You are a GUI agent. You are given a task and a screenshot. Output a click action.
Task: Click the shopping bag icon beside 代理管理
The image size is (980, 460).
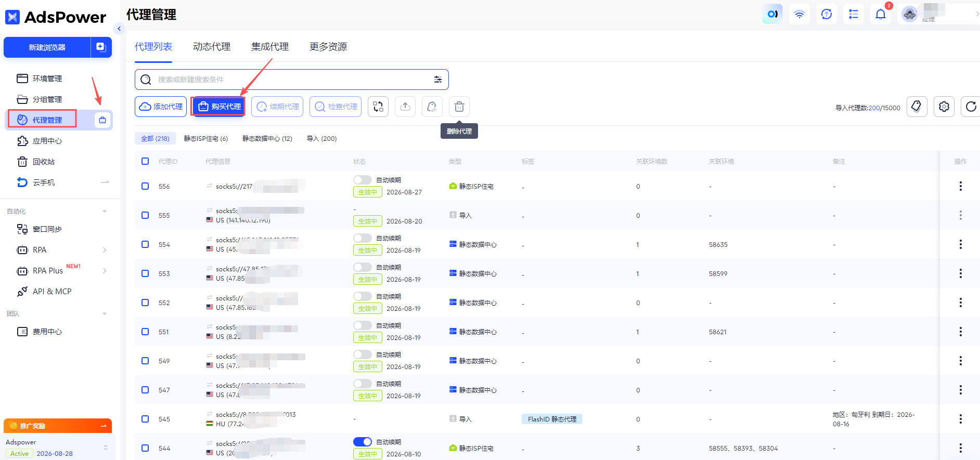(x=102, y=120)
